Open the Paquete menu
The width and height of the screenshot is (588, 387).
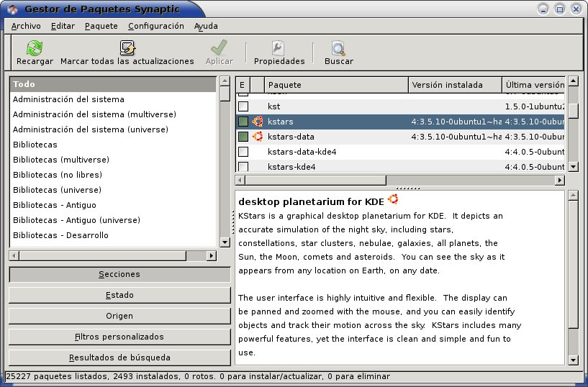(101, 26)
